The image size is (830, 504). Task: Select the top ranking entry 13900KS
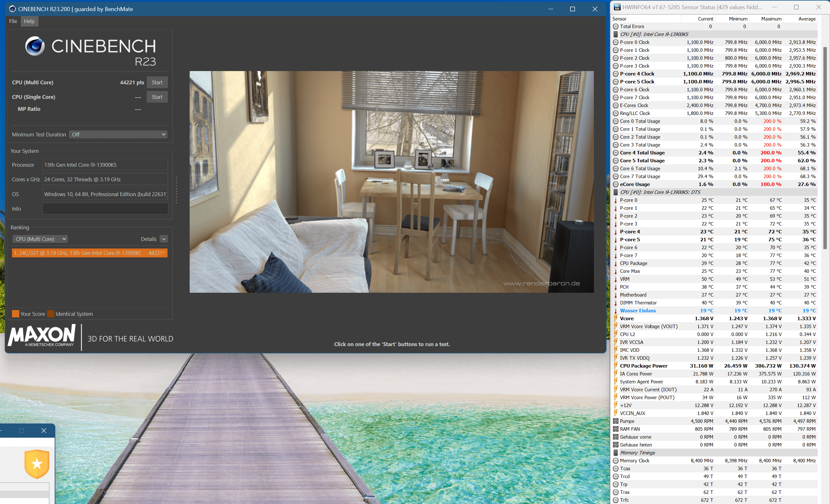click(x=89, y=253)
